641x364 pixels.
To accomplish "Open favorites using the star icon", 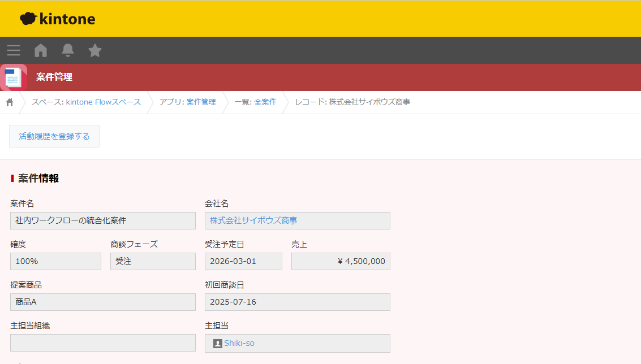I will pyautogui.click(x=94, y=50).
